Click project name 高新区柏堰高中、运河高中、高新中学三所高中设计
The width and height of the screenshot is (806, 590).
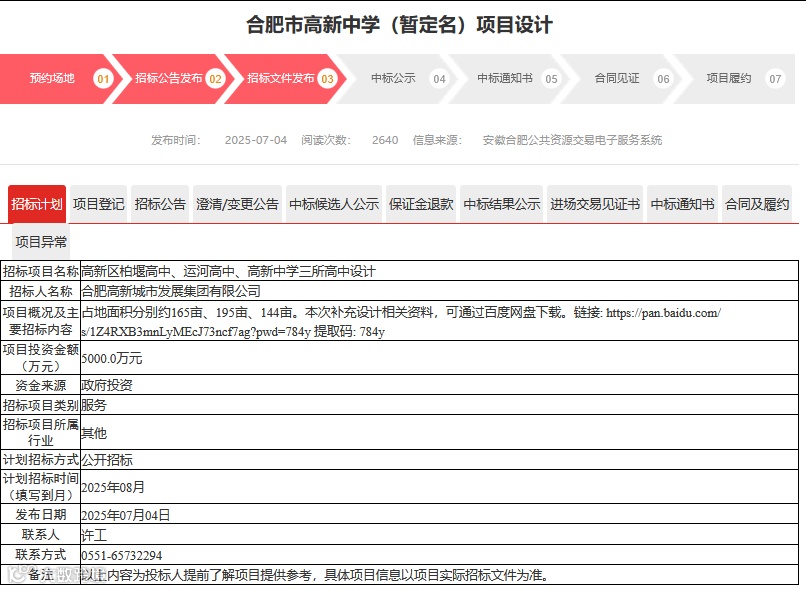pyautogui.click(x=228, y=271)
